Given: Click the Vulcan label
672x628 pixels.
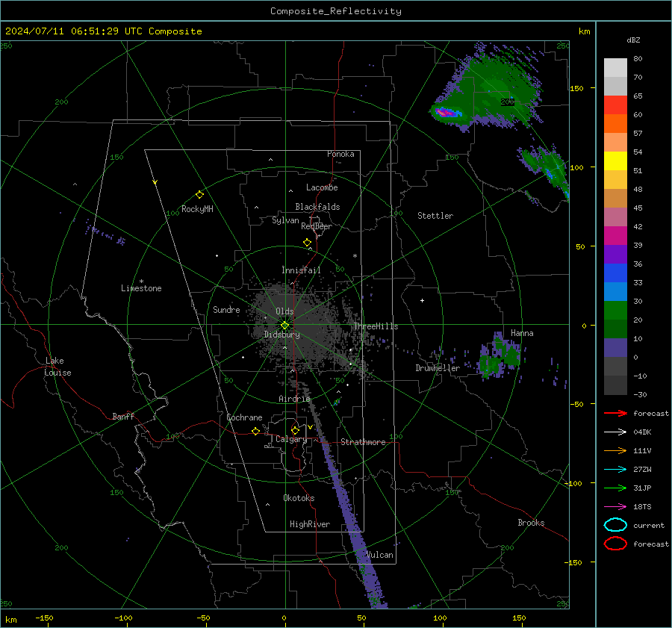Looking at the screenshot, I should pyautogui.click(x=379, y=555).
